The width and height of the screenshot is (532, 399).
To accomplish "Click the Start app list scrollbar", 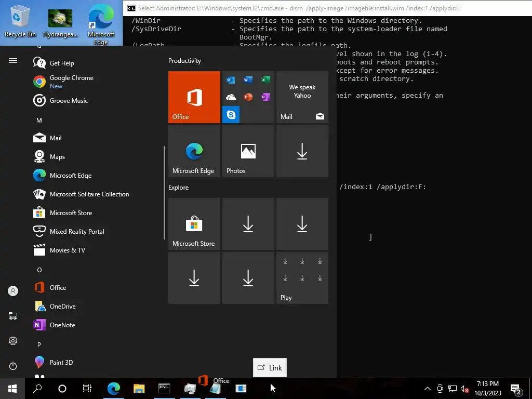I will (x=164, y=193).
